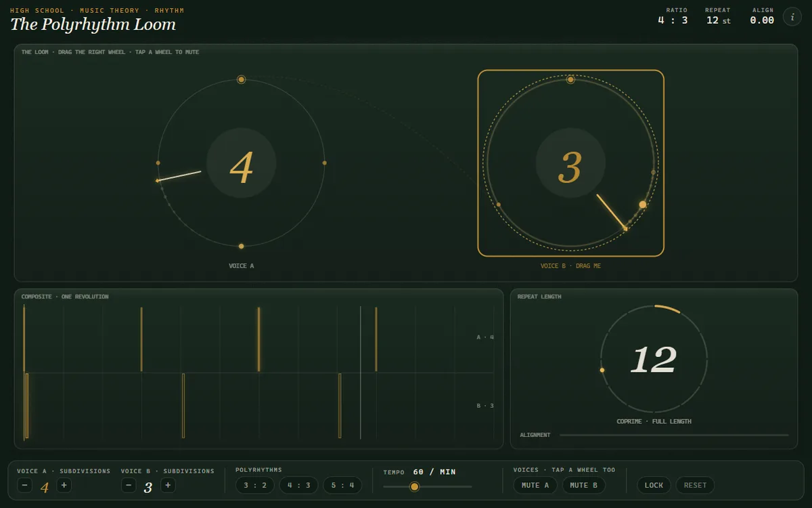Toggle the Lock button
812x508 pixels.
654,485
